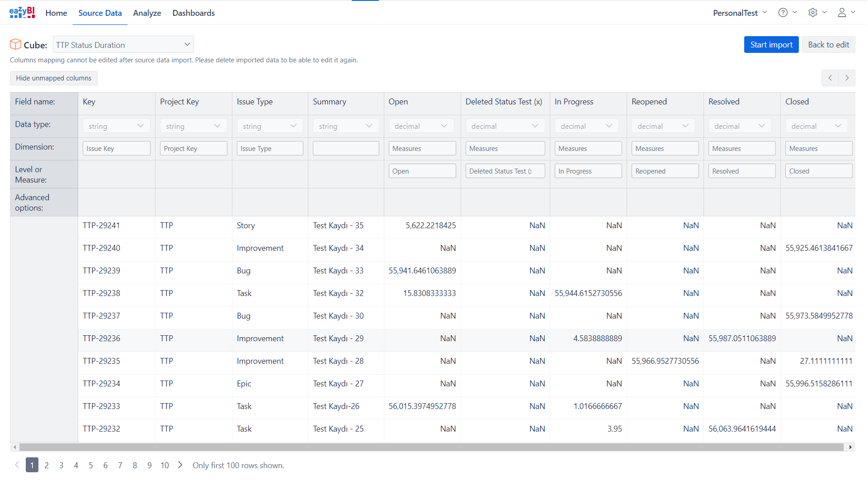
Task: Click the Back to edit button
Action: click(828, 45)
